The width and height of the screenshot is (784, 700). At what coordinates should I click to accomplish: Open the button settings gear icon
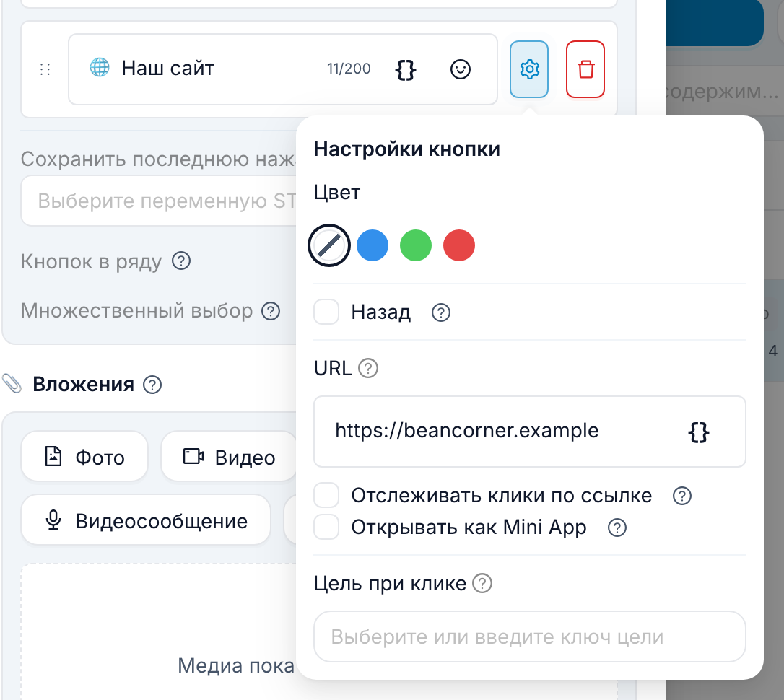pos(529,69)
